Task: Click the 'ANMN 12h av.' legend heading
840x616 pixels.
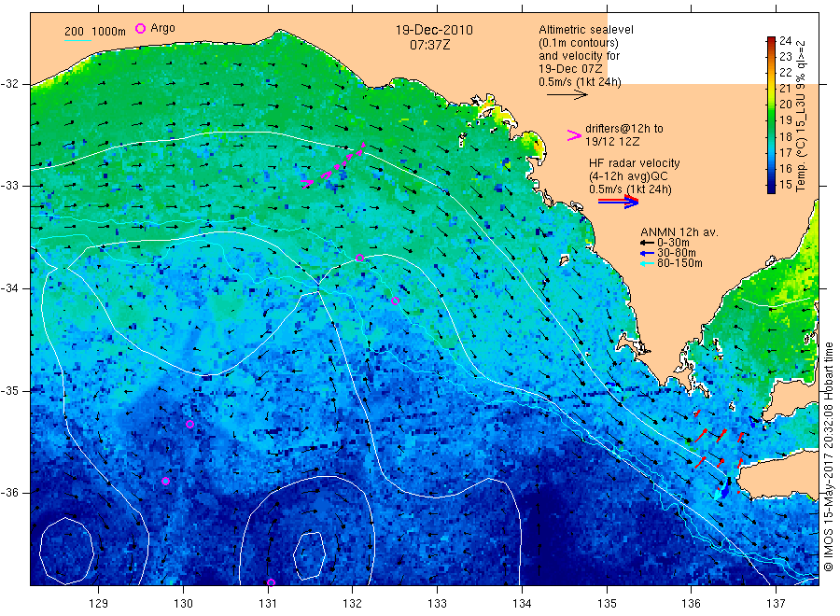Action: point(679,232)
